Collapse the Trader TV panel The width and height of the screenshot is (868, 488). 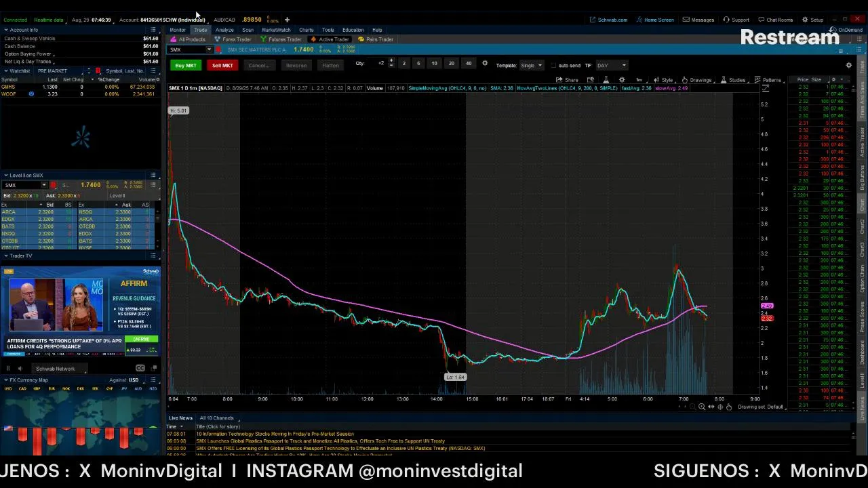5,256
